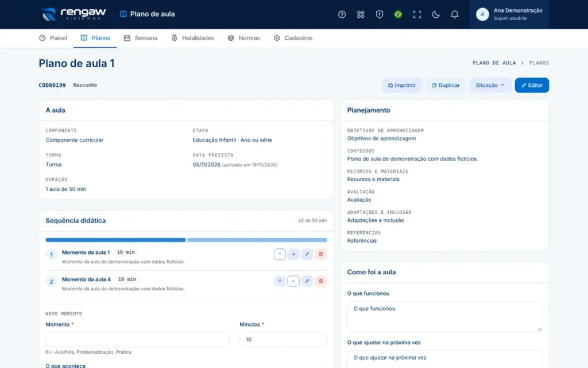Go to the Painel tab
This screenshot has width=588, height=368.
pyautogui.click(x=53, y=38)
